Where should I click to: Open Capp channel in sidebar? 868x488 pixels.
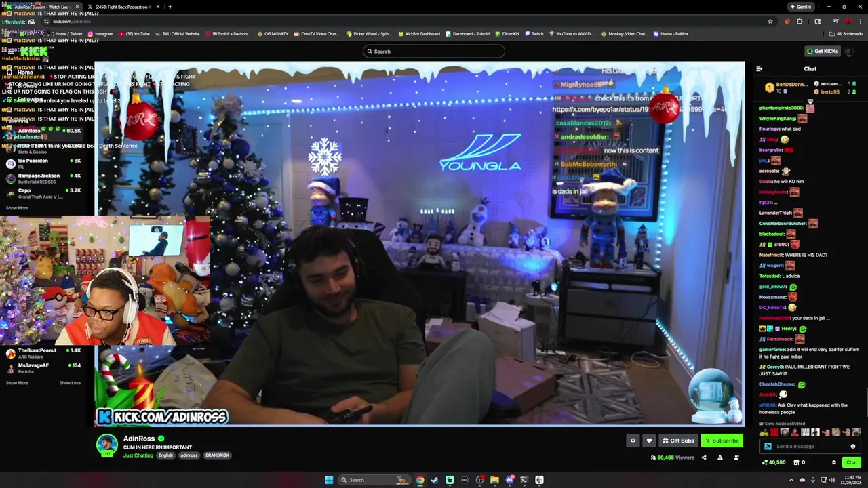42,193
